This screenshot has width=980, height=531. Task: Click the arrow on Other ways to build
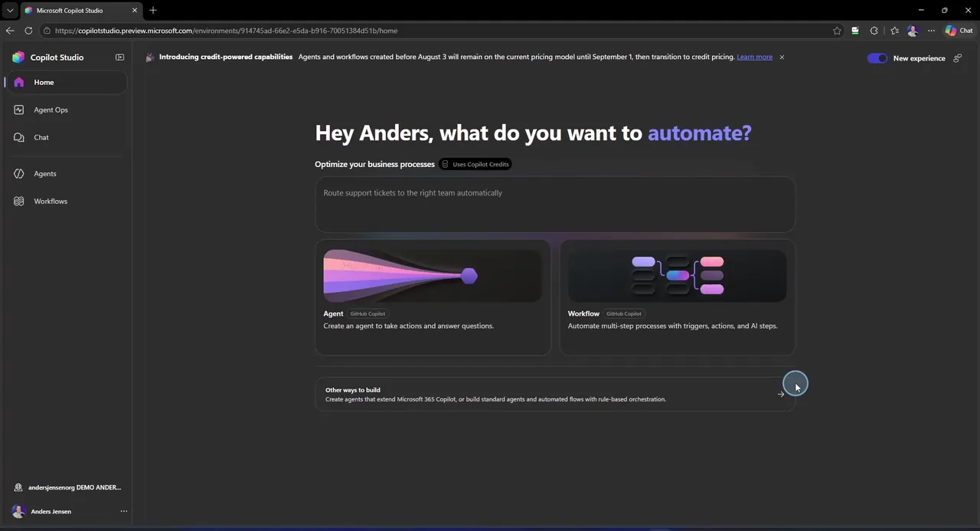point(781,394)
